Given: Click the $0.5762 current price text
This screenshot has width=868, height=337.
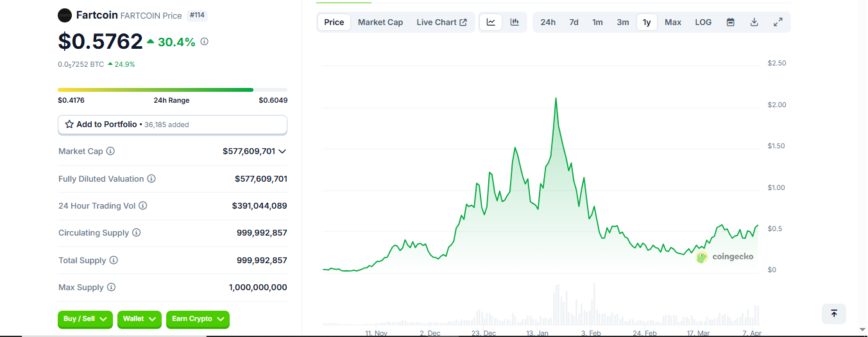Looking at the screenshot, I should [x=100, y=41].
